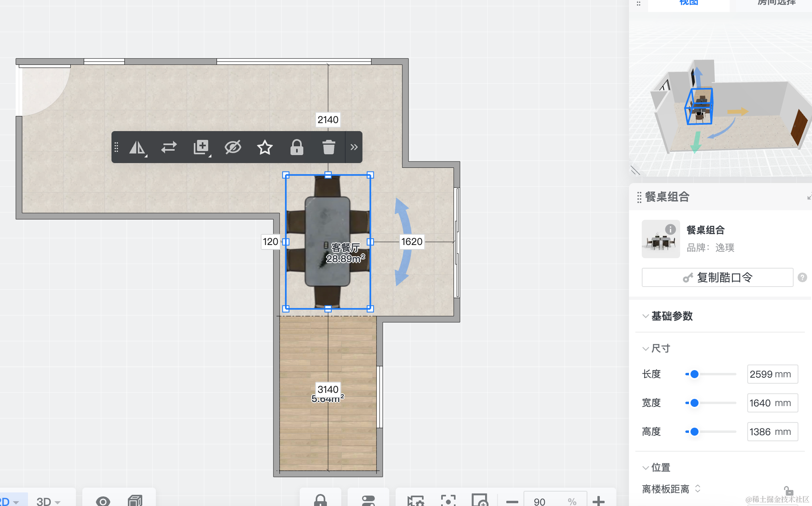Click the green axis arrow in 3D preview
Image resolution: width=812 pixels, height=506 pixels.
pyautogui.click(x=696, y=142)
